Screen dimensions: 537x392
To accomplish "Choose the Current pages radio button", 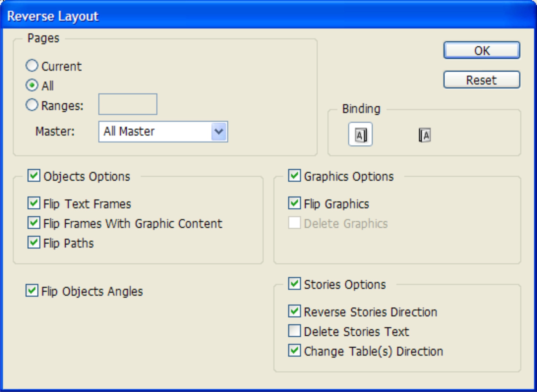I will [32, 66].
